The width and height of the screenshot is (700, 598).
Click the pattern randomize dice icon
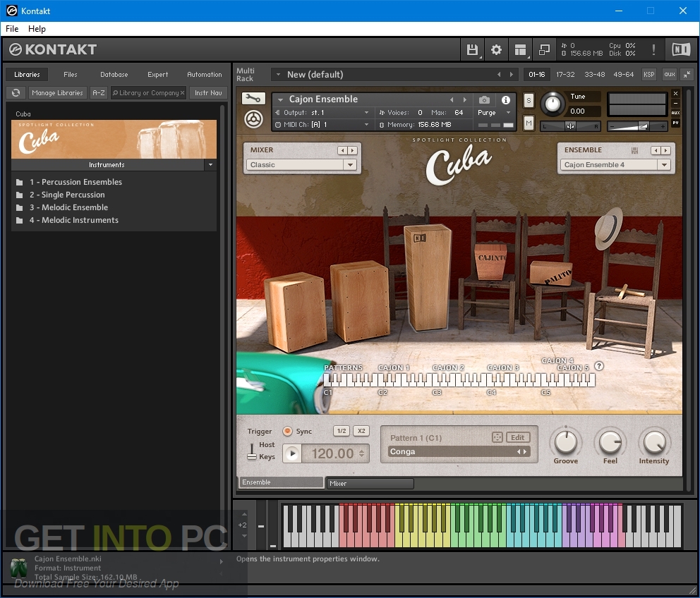[497, 437]
